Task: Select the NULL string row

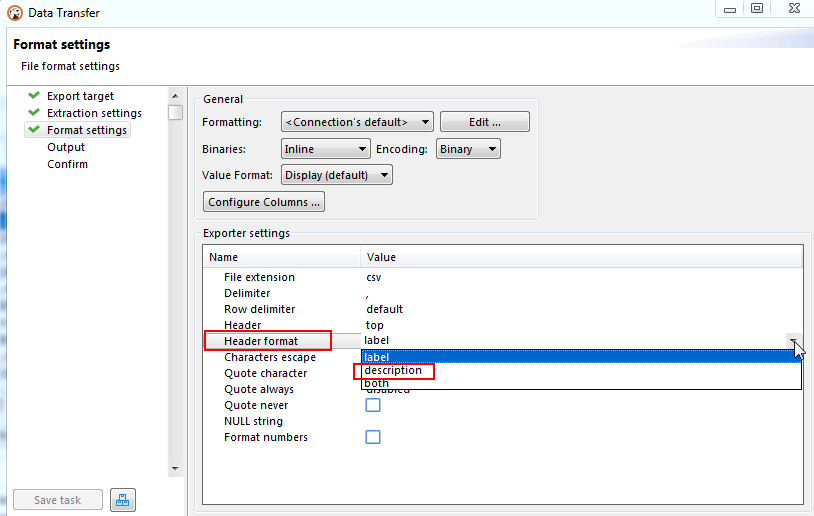Action: [253, 421]
